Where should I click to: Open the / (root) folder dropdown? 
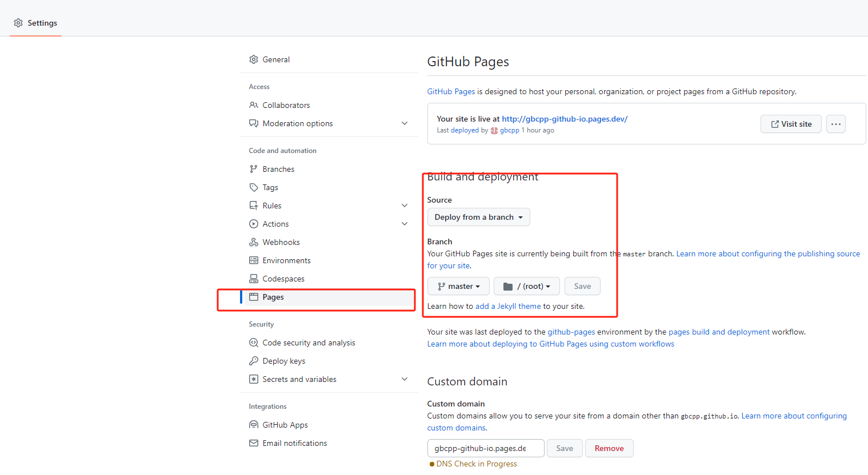pyautogui.click(x=526, y=286)
